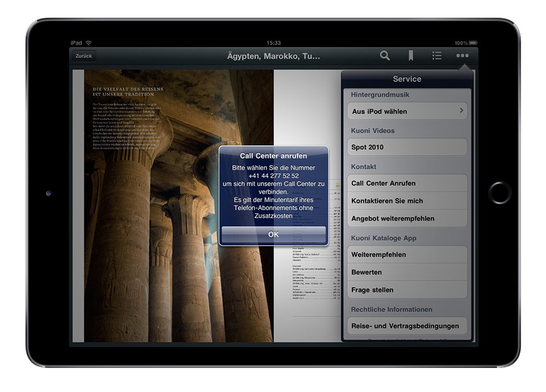Image resolution: width=546 pixels, height=392 pixels.
Task: Open Reise- und Vertragsbedingungen
Action: coord(407,326)
